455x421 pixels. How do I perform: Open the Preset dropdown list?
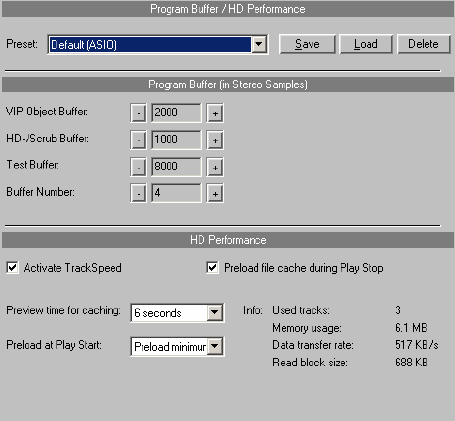(x=259, y=44)
